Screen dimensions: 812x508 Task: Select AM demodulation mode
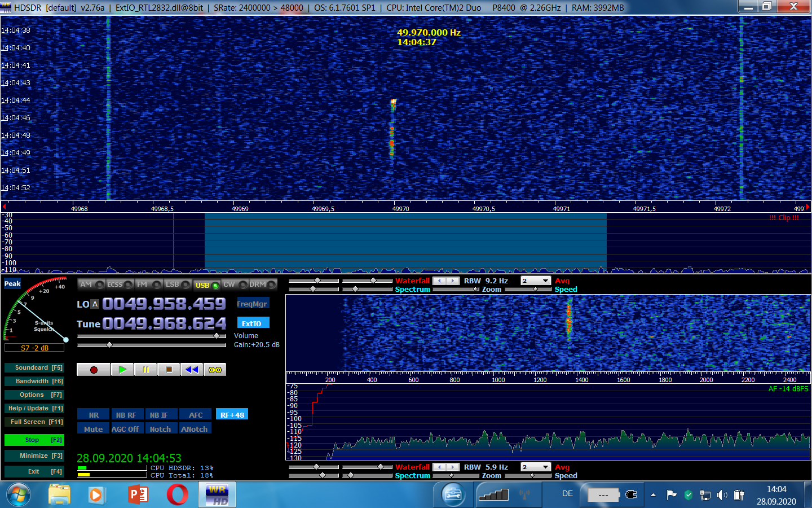coord(92,284)
